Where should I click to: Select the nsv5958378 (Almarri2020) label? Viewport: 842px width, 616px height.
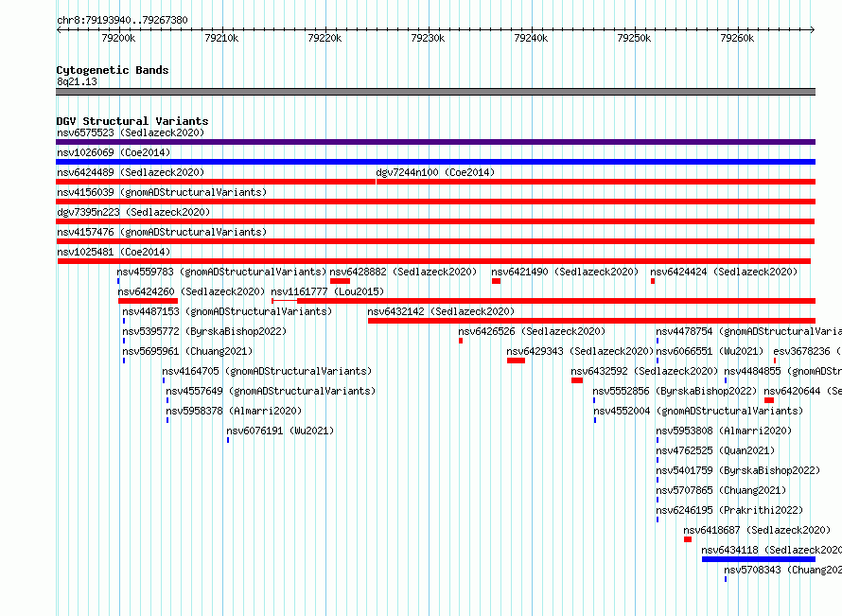[234, 411]
